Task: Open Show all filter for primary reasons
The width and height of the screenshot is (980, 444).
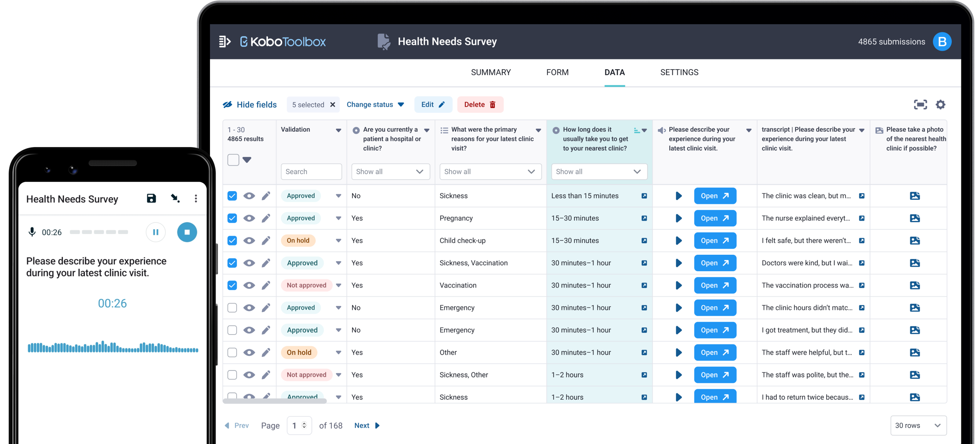Action: 490,172
